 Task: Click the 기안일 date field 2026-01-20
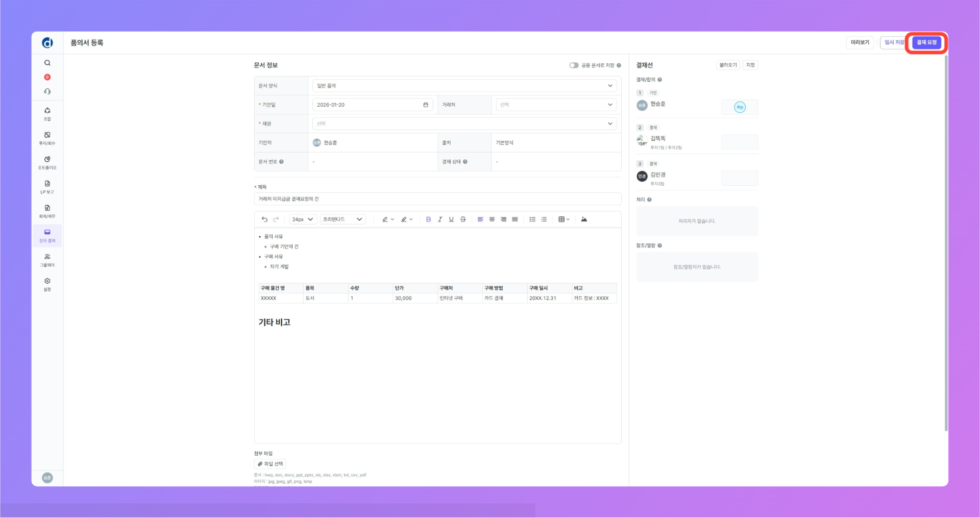point(373,105)
